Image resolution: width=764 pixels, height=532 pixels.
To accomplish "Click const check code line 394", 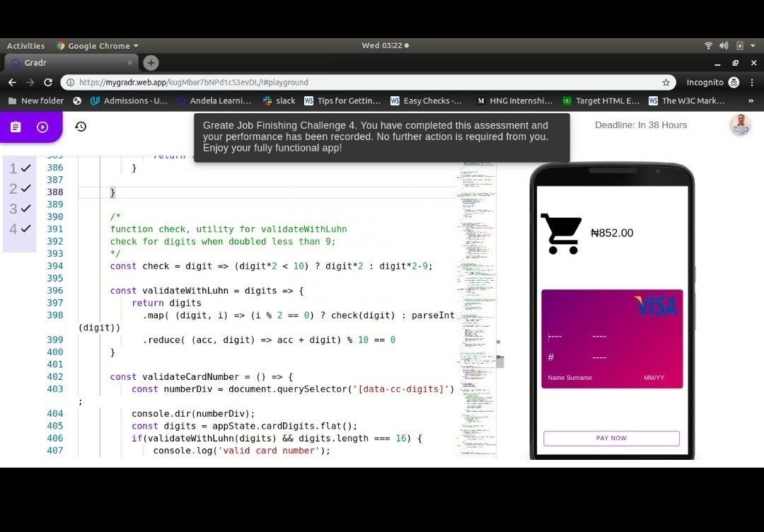I will click(272, 266).
